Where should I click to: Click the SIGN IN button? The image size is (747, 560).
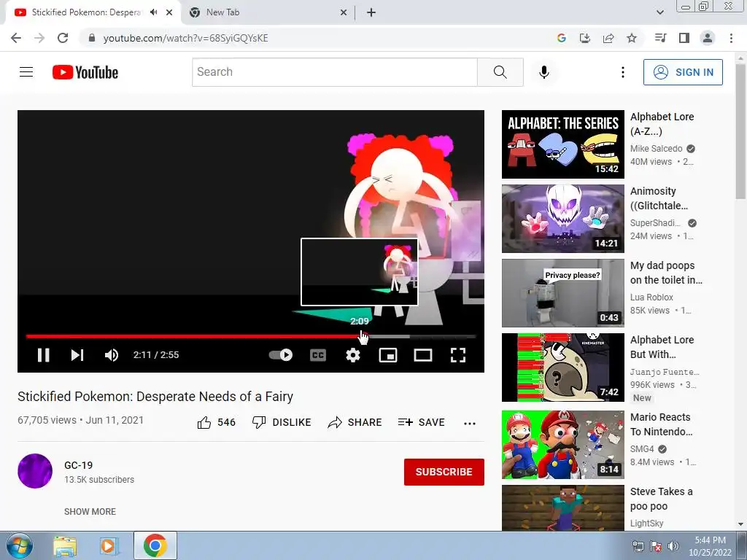click(683, 72)
